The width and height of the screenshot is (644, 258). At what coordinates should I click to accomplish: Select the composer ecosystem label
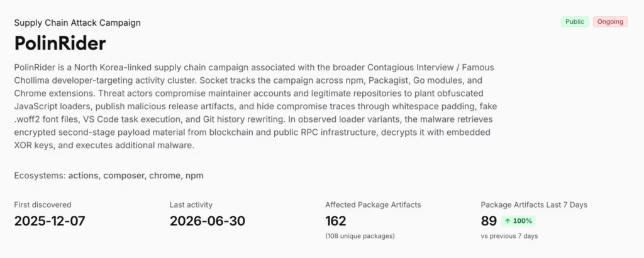coord(124,176)
